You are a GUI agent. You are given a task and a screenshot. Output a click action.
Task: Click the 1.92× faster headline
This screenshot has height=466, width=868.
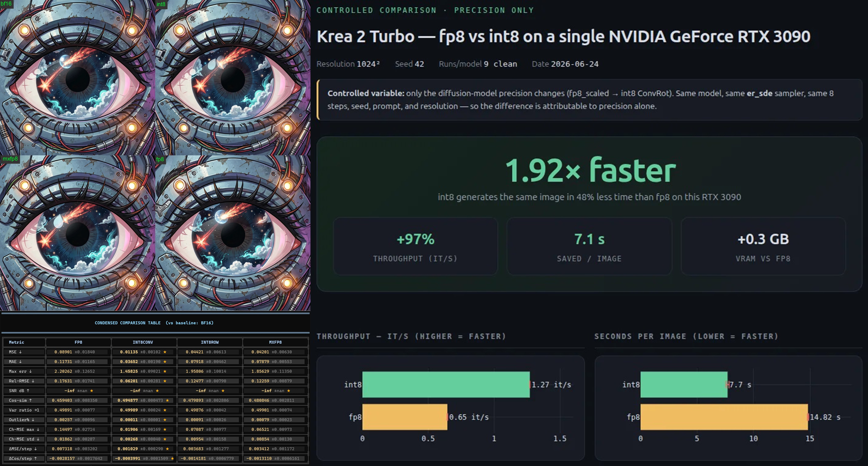pyautogui.click(x=590, y=170)
